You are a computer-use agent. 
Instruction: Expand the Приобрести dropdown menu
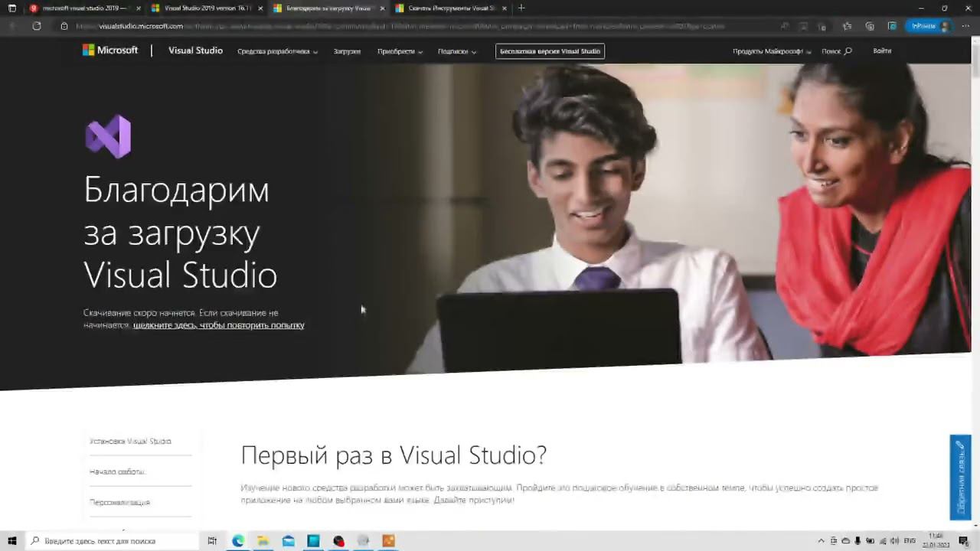[x=400, y=51]
